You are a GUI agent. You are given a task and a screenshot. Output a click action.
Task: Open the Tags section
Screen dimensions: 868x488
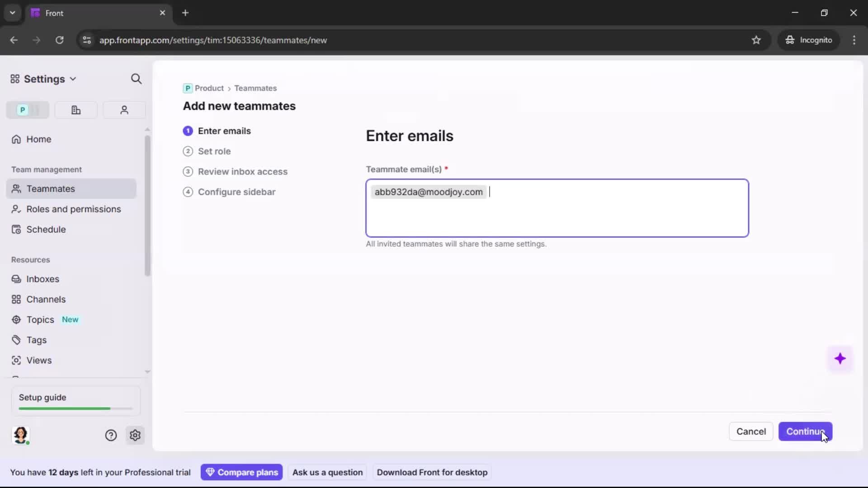[36, 340]
